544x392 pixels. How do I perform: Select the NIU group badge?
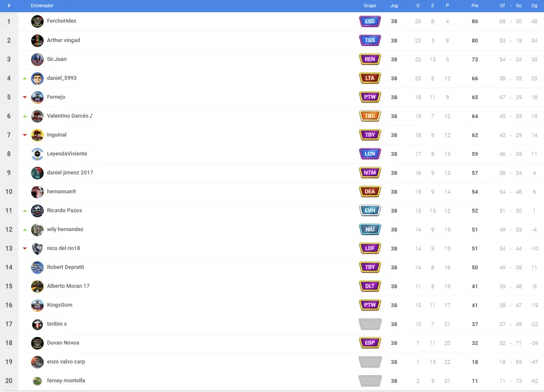coord(370,229)
